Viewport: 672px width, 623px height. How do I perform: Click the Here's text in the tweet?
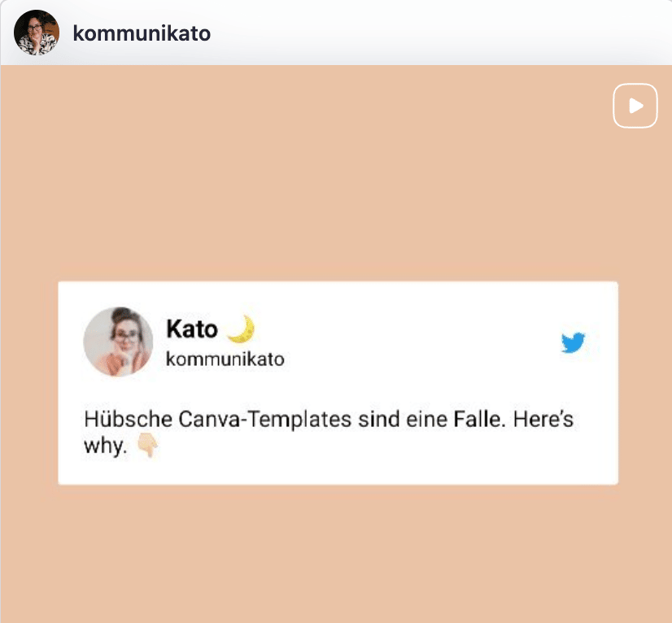543,419
